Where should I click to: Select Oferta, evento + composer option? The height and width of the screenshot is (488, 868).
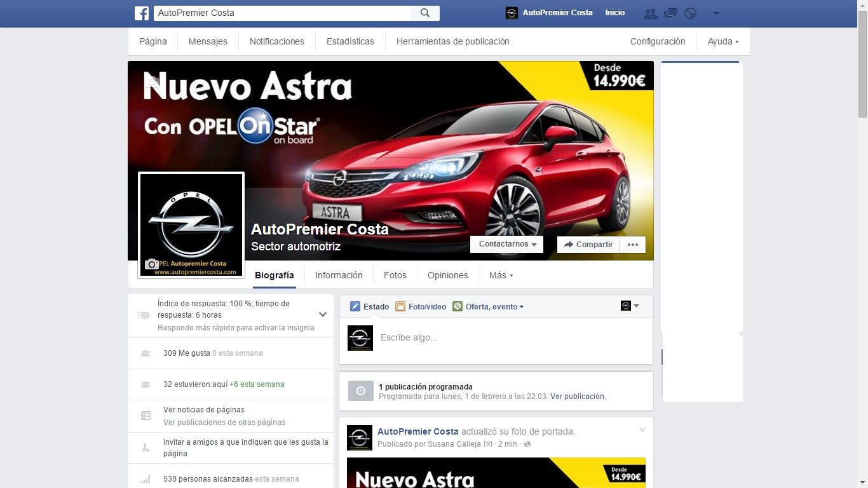click(x=488, y=306)
